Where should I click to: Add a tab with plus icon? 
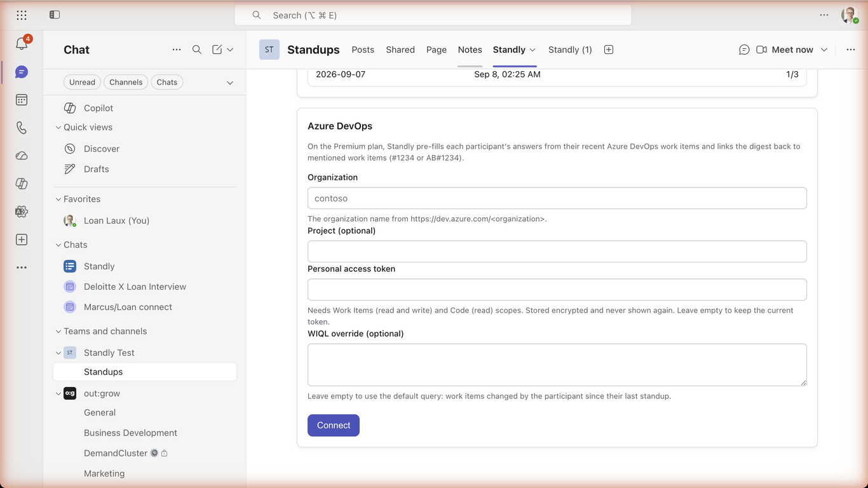click(609, 50)
